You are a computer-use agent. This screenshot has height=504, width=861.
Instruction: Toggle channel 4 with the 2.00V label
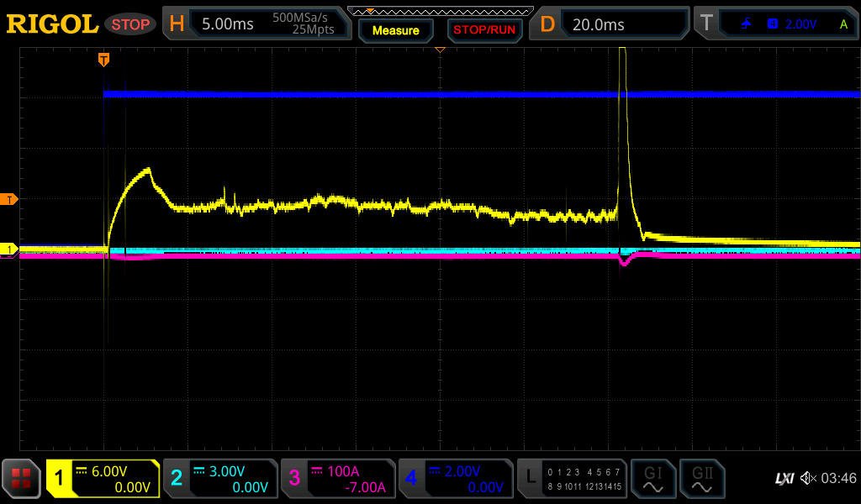[456, 479]
